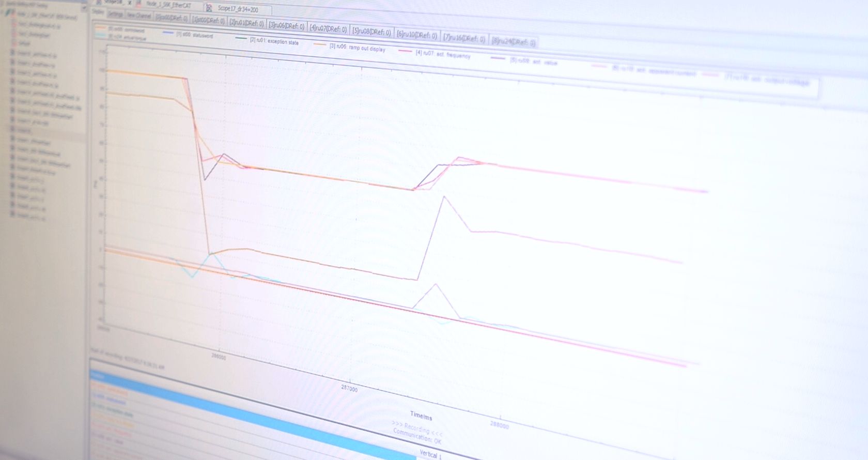Screen dimensions: 868x460
Task: Open the Settings tab
Action: coord(115,13)
